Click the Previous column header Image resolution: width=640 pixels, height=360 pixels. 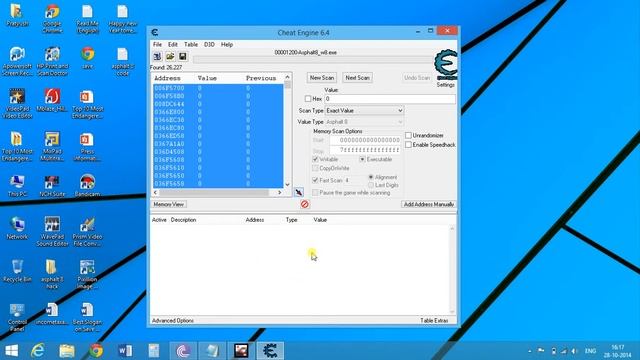tap(261, 78)
